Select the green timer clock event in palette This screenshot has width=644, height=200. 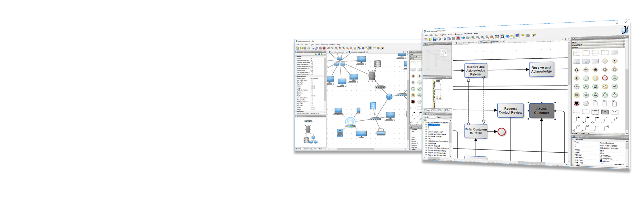[576, 87]
